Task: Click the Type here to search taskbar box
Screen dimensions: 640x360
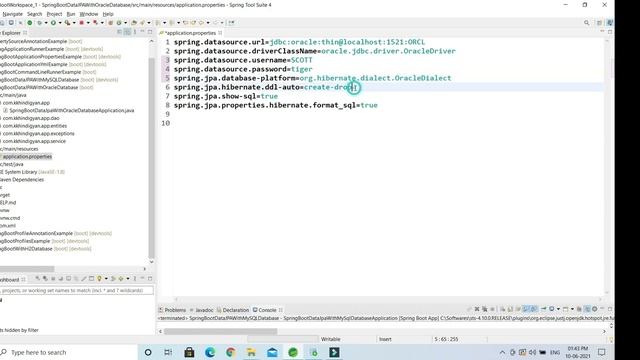Action: (69, 352)
